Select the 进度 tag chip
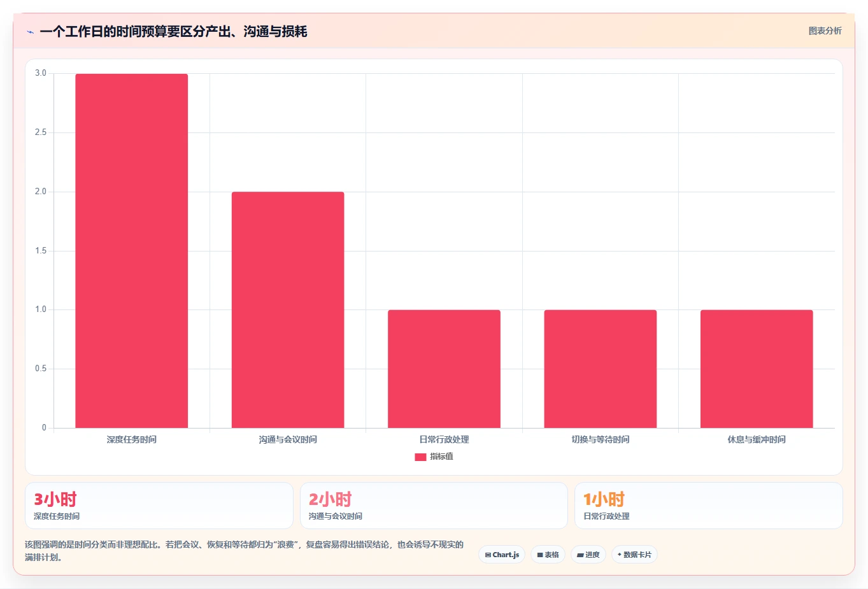Screen dimensions: 868x589 point(588,555)
